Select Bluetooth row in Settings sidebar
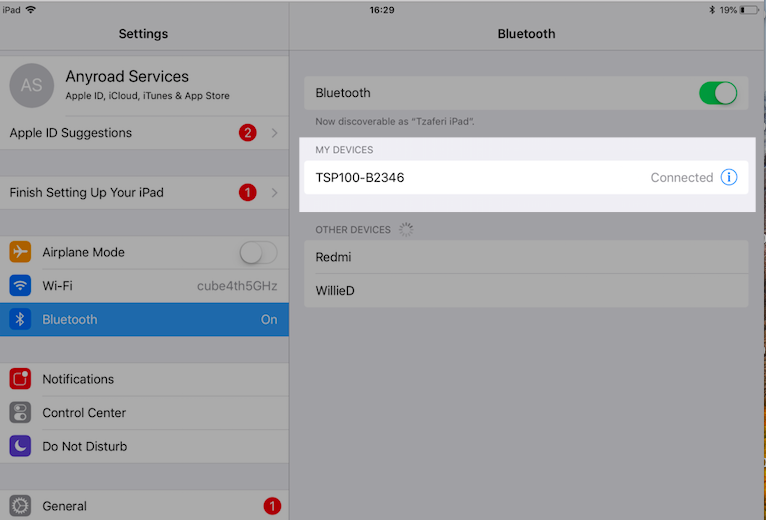 coord(144,320)
